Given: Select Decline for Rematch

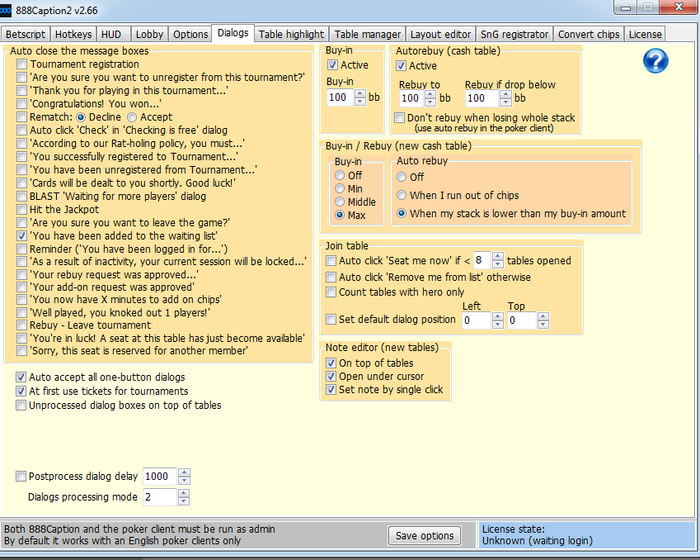Looking at the screenshot, I should pyautogui.click(x=81, y=117).
